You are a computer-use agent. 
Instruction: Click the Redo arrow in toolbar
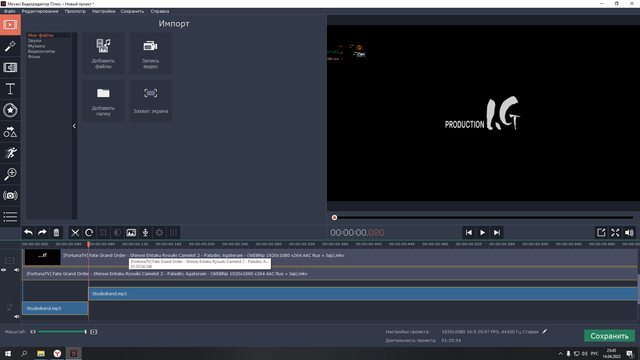click(42, 233)
